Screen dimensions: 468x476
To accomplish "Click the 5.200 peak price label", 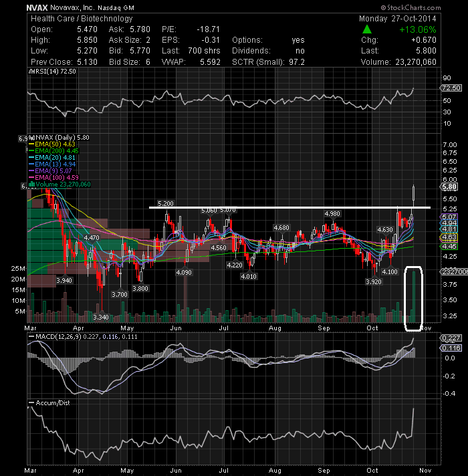I will coord(166,203).
